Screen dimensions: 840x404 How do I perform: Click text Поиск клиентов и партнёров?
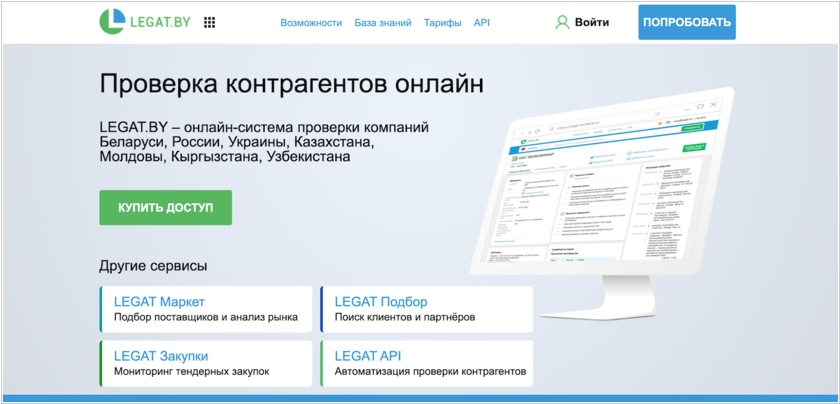pos(405,317)
